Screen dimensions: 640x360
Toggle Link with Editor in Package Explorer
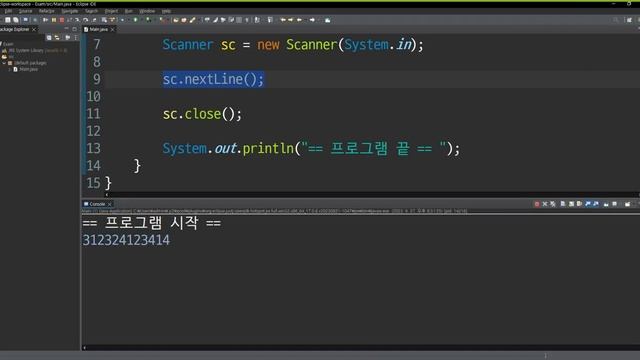(57, 38)
